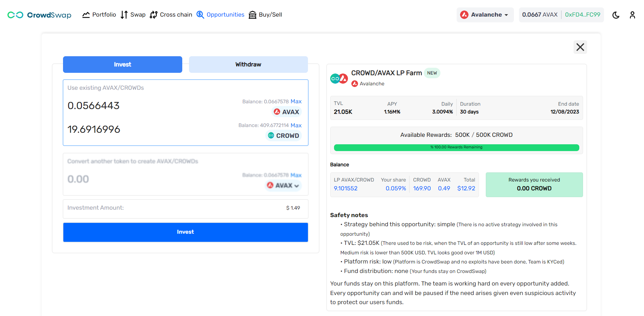Click the Daily value 3.0094%
This screenshot has height=316, width=644.
click(442, 112)
